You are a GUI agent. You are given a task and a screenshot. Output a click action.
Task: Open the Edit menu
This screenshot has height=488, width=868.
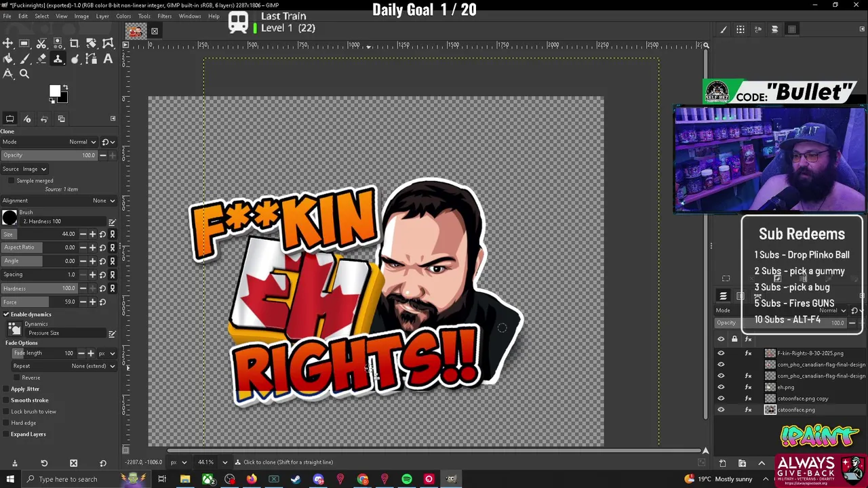(x=23, y=16)
